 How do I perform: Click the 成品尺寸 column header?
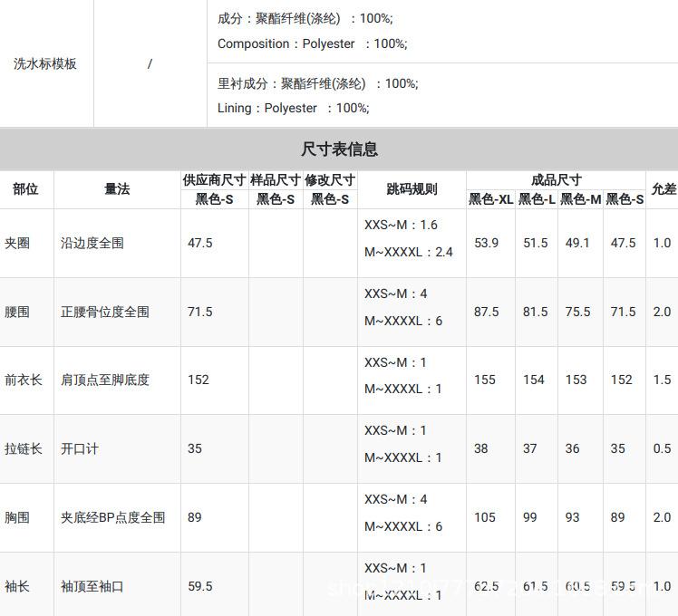[556, 180]
